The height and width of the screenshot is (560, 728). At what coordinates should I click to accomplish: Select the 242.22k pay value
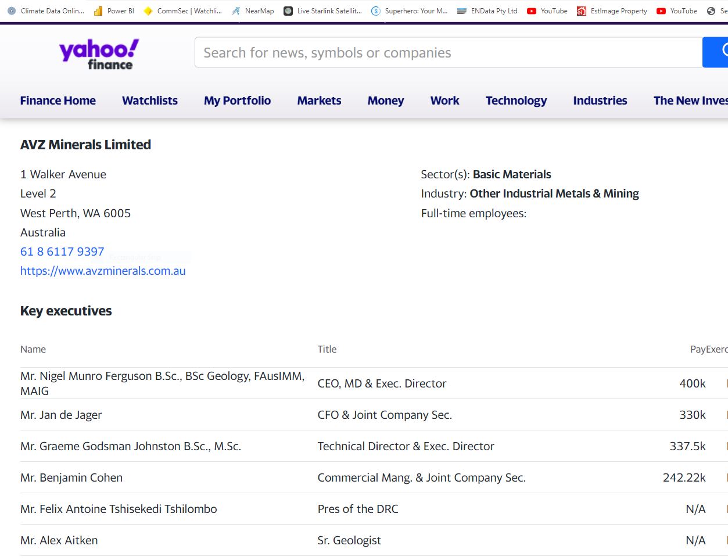[x=684, y=478]
